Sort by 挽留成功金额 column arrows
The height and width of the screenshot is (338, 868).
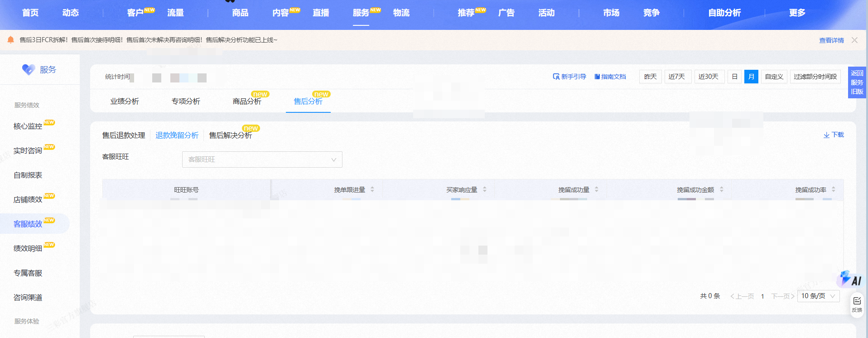(721, 189)
